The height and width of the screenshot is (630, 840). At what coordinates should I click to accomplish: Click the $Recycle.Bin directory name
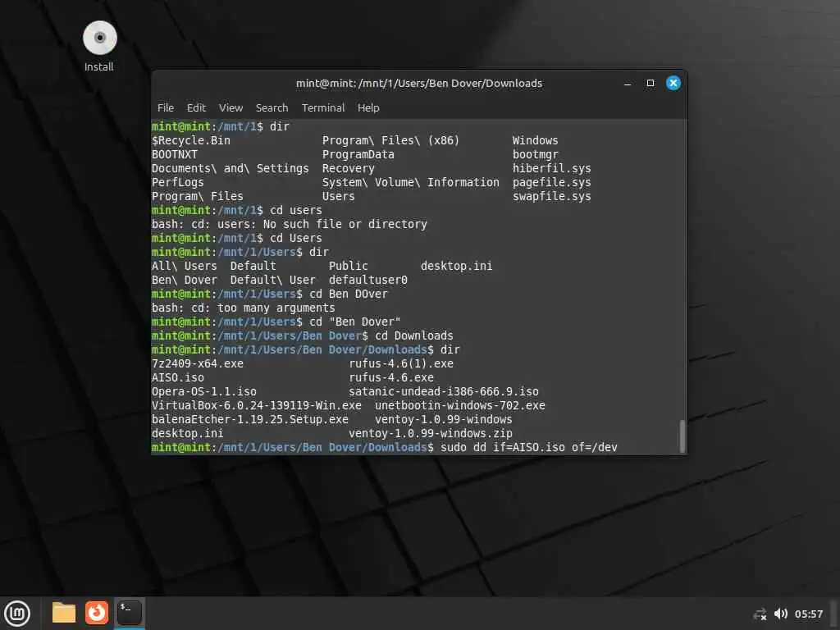click(x=191, y=140)
